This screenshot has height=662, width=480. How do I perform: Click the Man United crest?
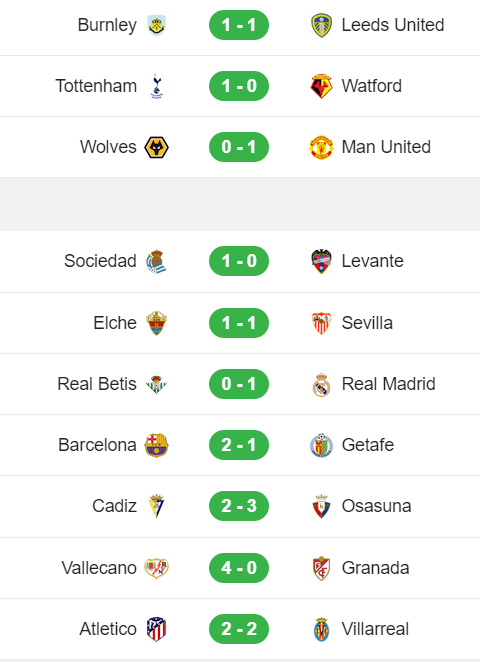point(321,147)
